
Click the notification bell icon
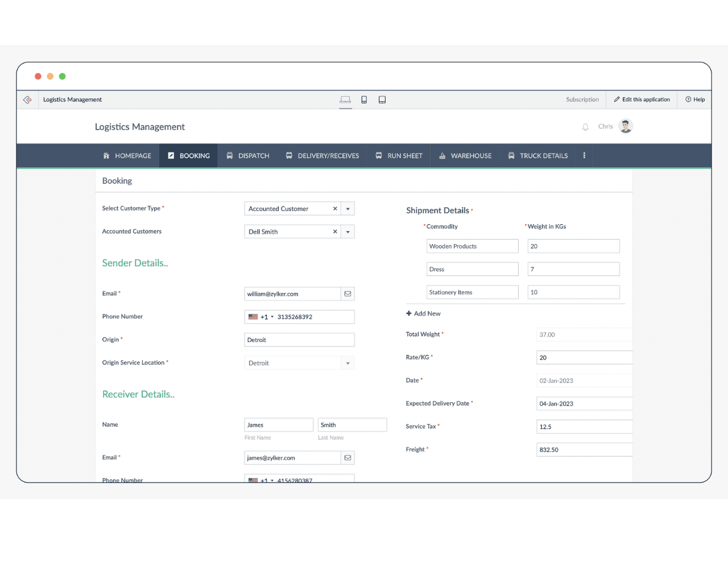click(x=585, y=127)
